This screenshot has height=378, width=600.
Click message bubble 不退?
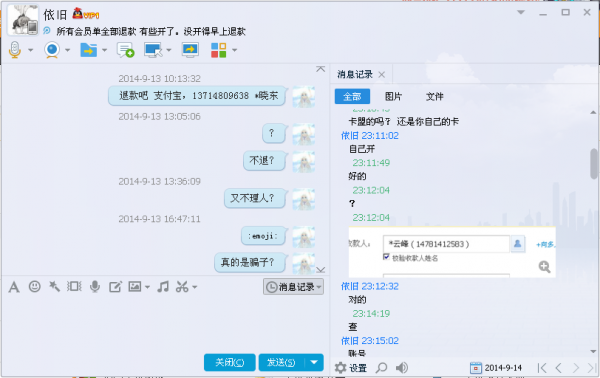[x=265, y=161]
